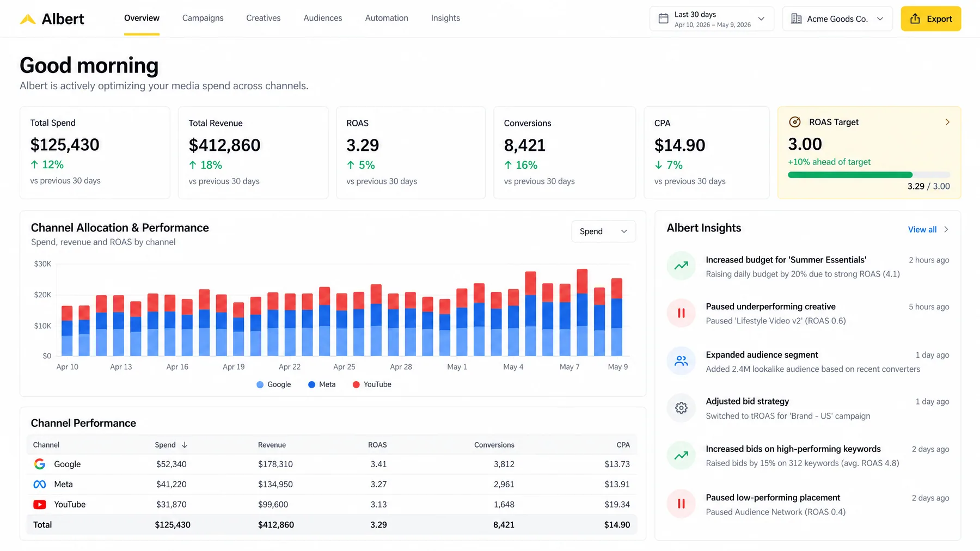Open the Automation tab
Viewport: 980px width, 551px height.
pos(387,18)
